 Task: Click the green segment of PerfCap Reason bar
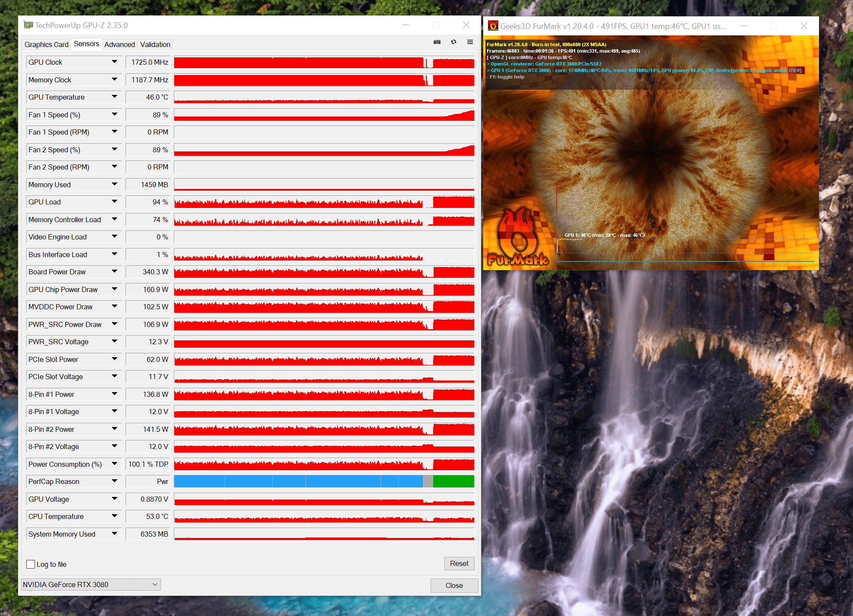pyautogui.click(x=453, y=481)
